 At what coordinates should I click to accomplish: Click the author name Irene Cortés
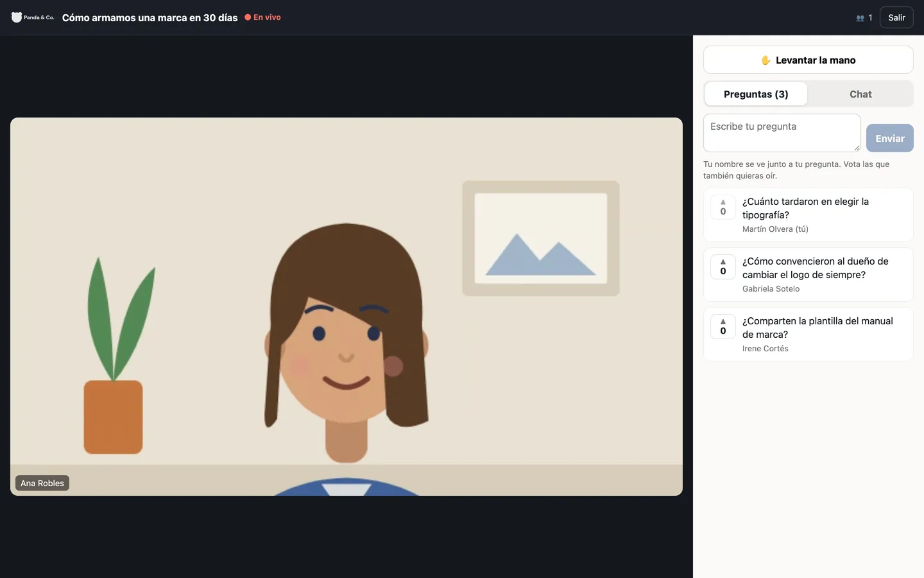766,349
